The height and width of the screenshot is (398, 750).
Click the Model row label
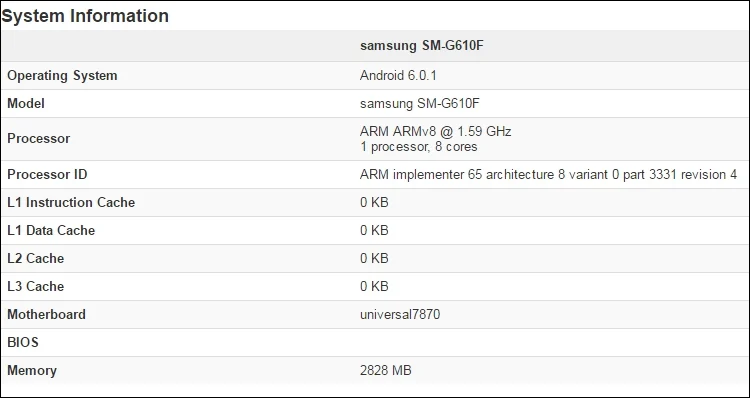click(26, 103)
